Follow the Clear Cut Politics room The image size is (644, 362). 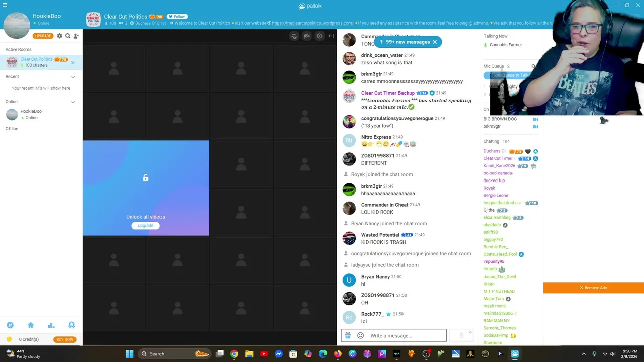[x=177, y=17]
